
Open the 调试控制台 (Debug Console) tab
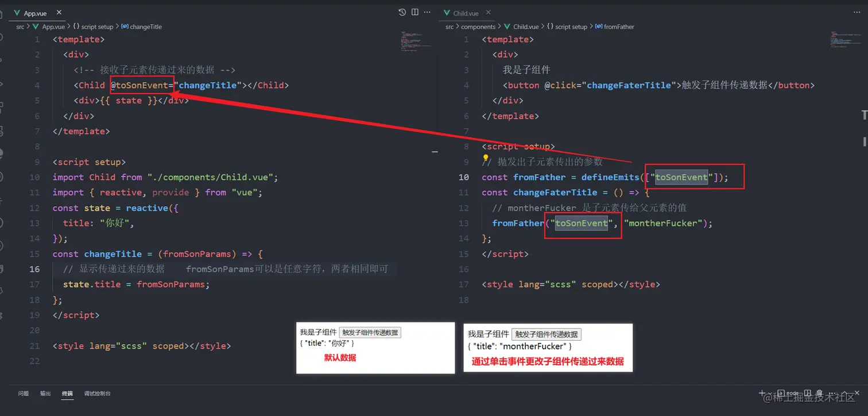click(x=98, y=394)
